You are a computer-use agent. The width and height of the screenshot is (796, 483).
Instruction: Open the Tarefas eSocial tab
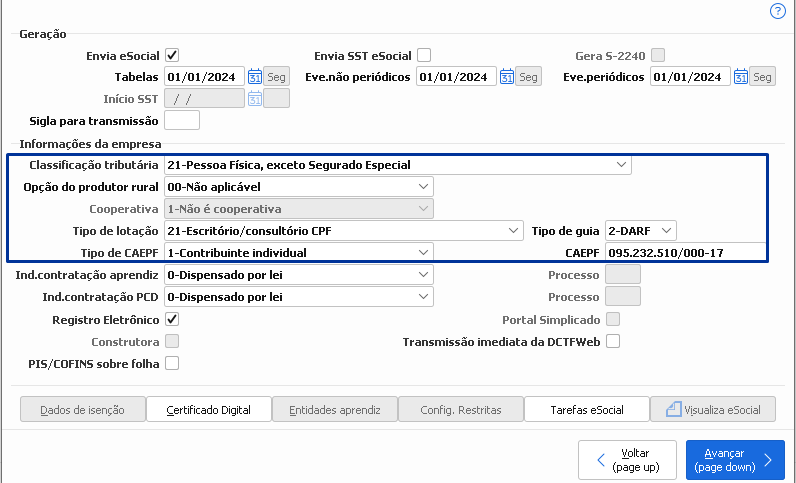pyautogui.click(x=586, y=410)
